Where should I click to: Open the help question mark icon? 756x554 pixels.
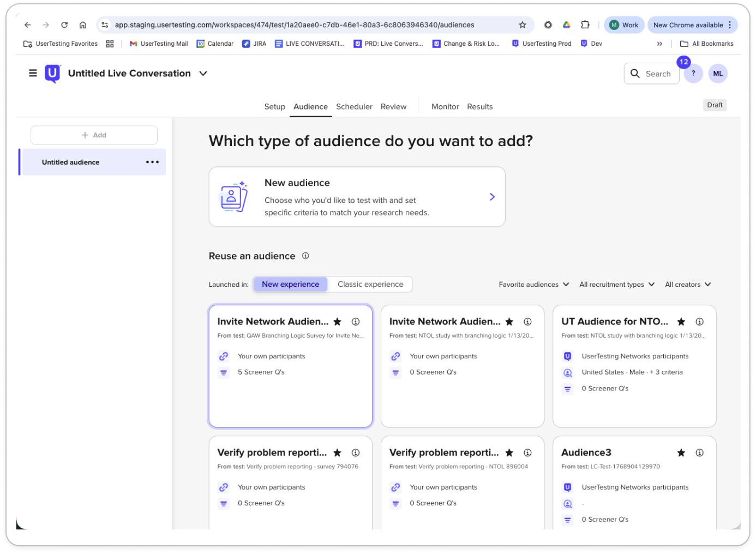(x=693, y=74)
